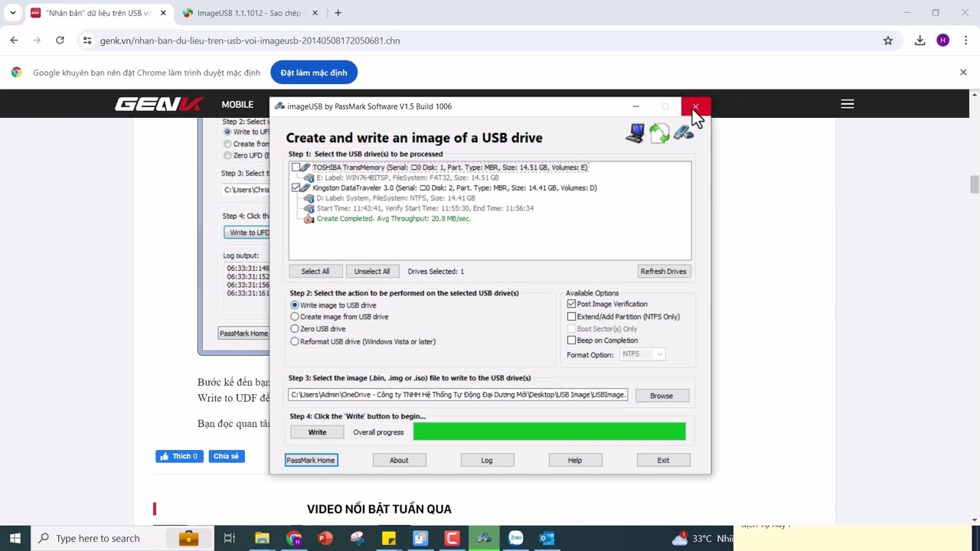This screenshot has width=980, height=551.
Task: Open PassMark Home
Action: pyautogui.click(x=311, y=460)
